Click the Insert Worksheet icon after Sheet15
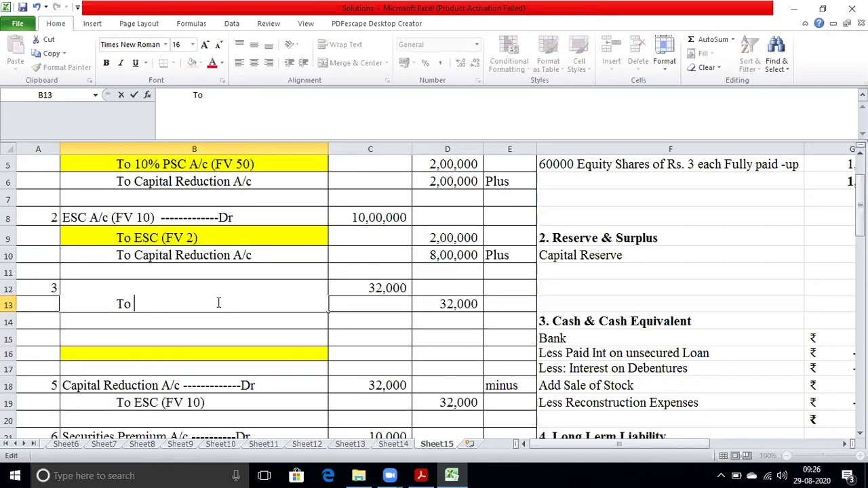868x488 pixels. [x=469, y=444]
